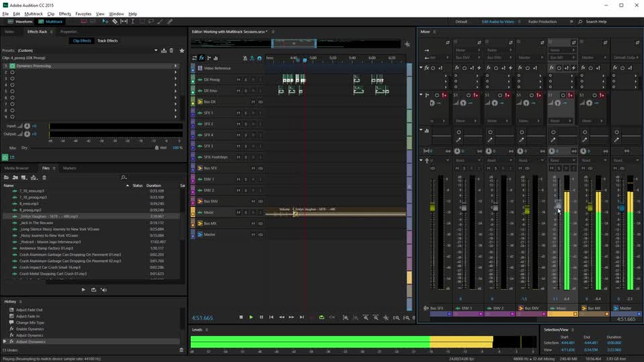Toggle Dynamics Processing effect power
Screen dimensions: 644x362
(12, 66)
